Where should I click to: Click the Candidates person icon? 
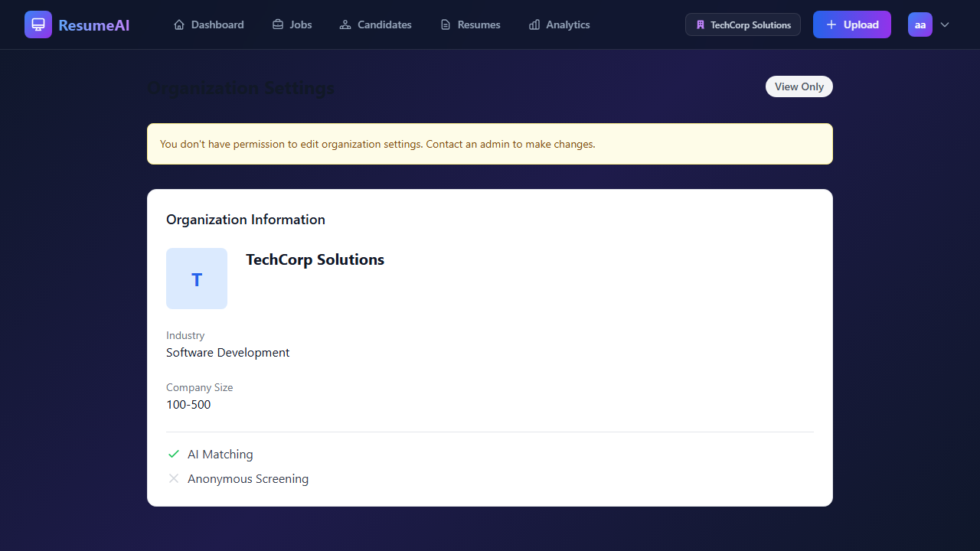click(345, 24)
